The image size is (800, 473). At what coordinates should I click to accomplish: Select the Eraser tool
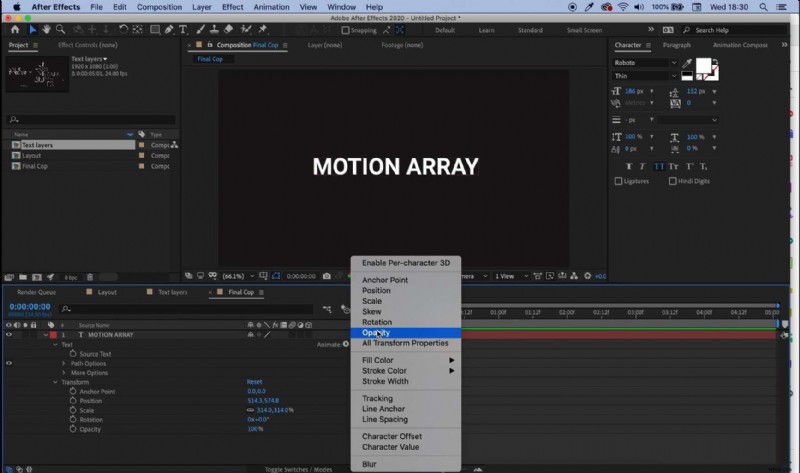(x=229, y=30)
